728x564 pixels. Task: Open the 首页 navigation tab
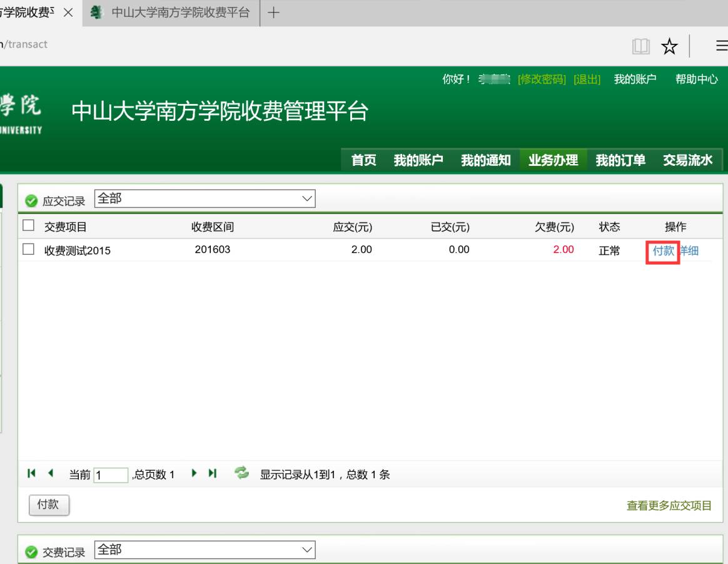363,160
